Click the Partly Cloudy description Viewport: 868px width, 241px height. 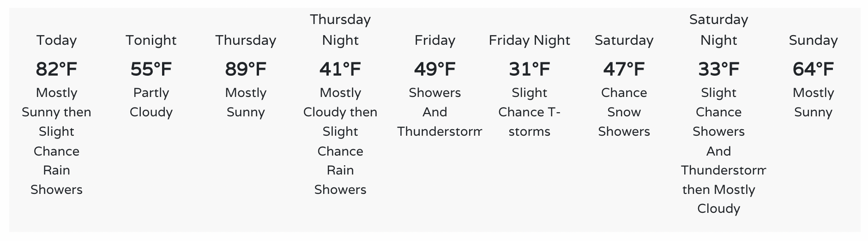(x=151, y=102)
